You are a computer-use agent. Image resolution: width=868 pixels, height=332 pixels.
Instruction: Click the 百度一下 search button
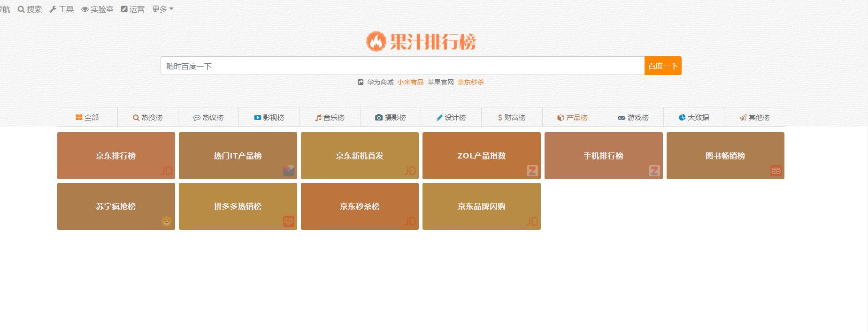click(663, 66)
